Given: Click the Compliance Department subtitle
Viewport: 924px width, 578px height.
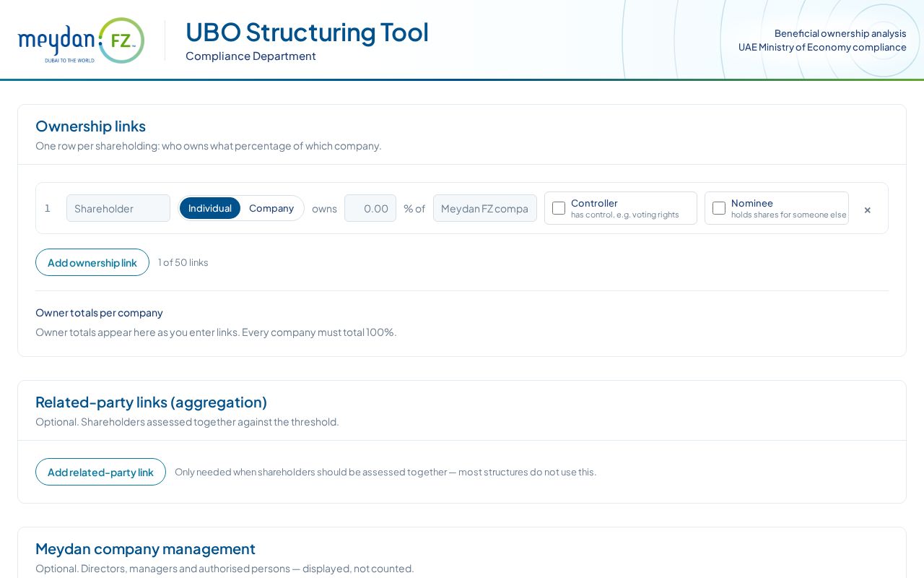Looking at the screenshot, I should (x=250, y=56).
